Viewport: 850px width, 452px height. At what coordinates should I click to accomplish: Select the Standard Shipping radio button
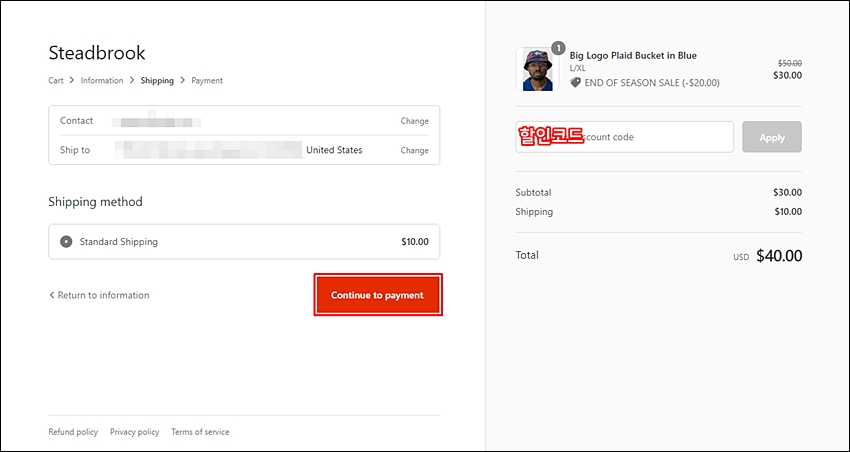[66, 242]
